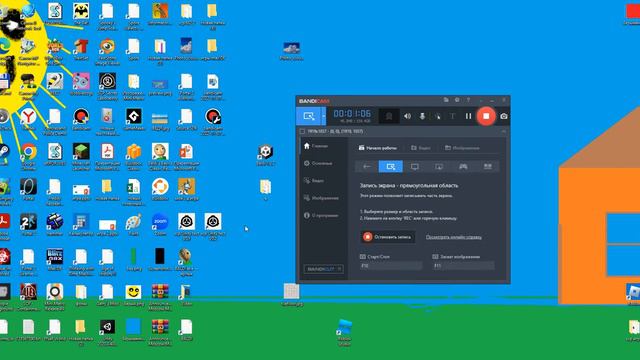Select the Zoom desktop icon

(x=160, y=224)
